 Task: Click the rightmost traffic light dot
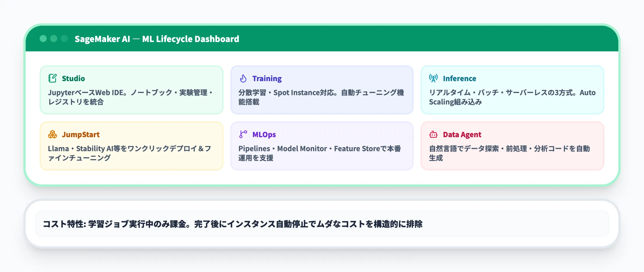click(64, 38)
